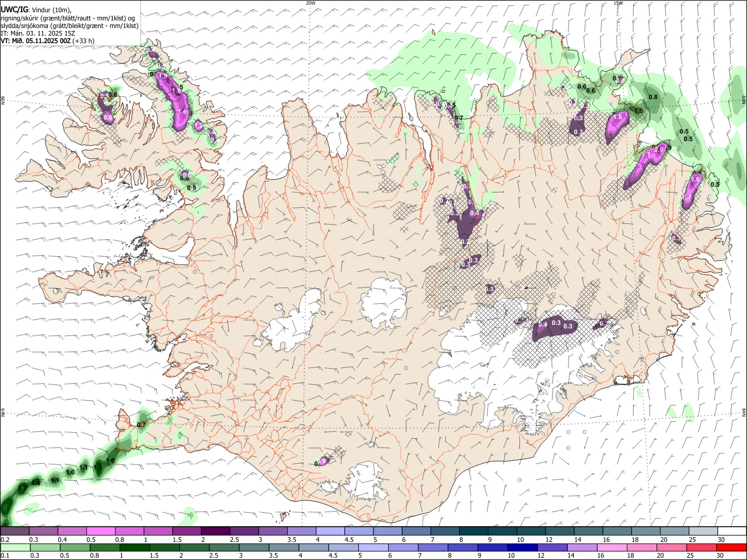The image size is (747, 560).
Task: Click the 66N label on right border
Action: click(744, 100)
